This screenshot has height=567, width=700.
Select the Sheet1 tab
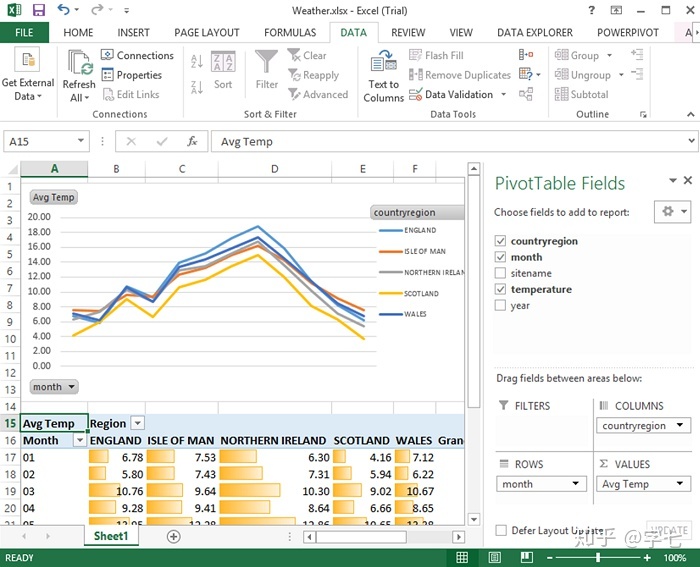111,536
